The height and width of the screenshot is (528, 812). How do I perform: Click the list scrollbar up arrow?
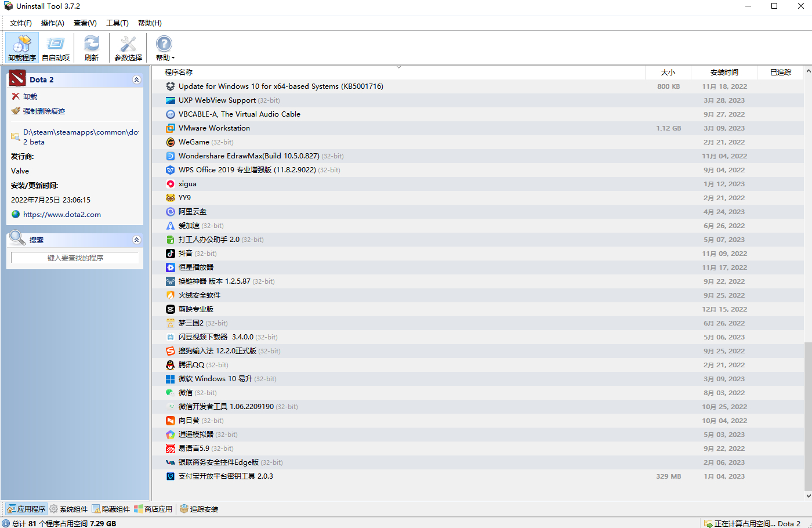[x=808, y=71]
